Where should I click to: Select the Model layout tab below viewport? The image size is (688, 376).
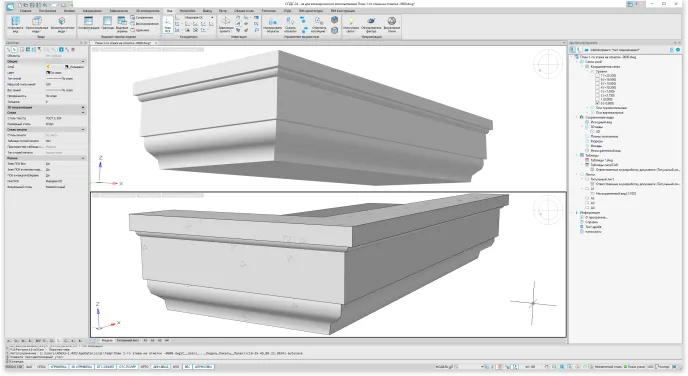pos(107,340)
